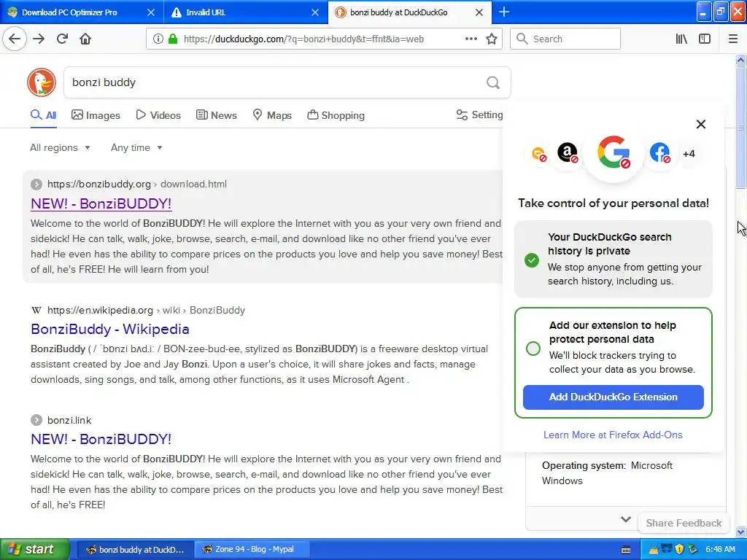The image size is (747, 560).
Task: Click the green checkmark for private search history
Action: pos(532,260)
